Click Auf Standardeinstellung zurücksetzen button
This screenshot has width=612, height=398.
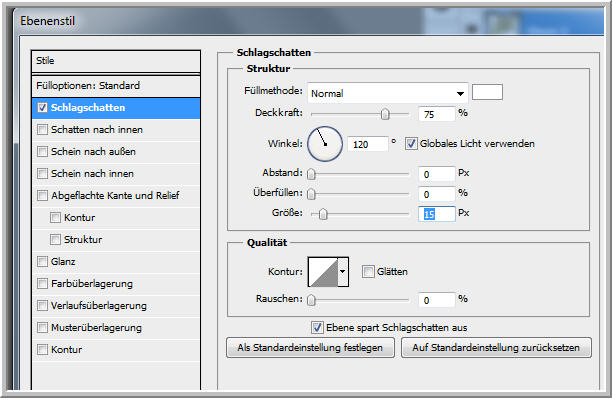tap(496, 348)
